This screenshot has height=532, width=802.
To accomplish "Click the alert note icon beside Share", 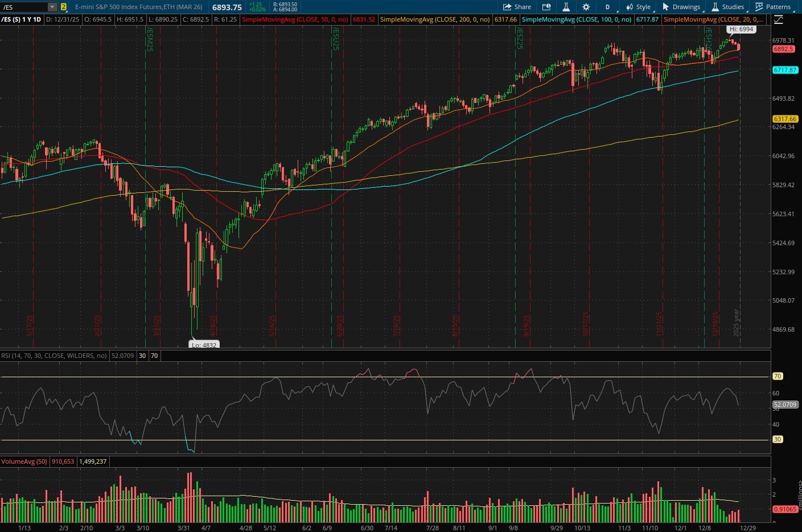I will point(546,7).
